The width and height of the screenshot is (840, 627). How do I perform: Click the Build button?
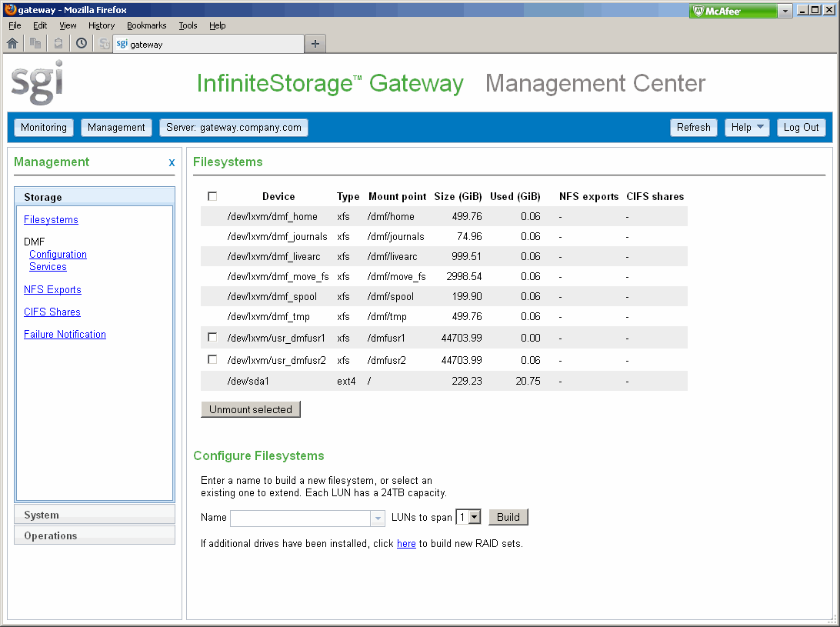point(508,517)
